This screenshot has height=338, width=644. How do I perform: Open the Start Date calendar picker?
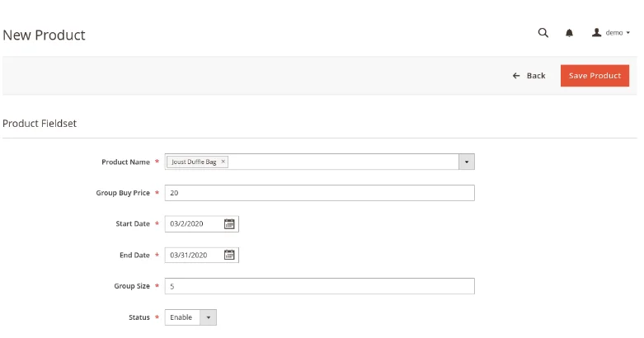[x=230, y=224]
